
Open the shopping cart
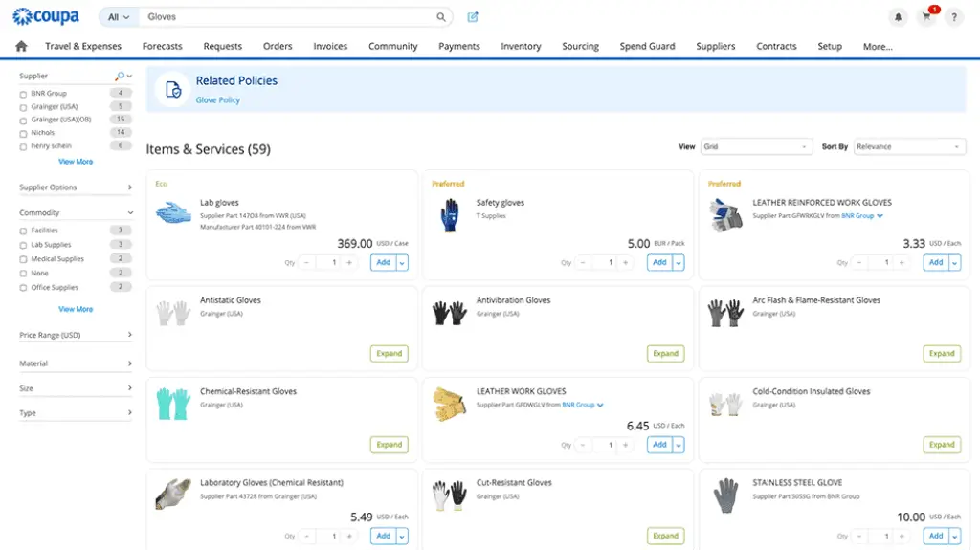coord(926,17)
